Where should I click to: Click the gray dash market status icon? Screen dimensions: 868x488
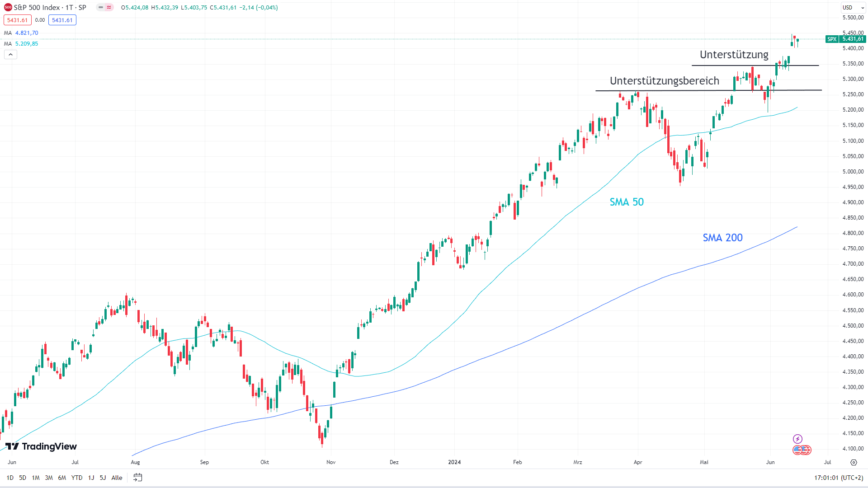click(101, 7)
